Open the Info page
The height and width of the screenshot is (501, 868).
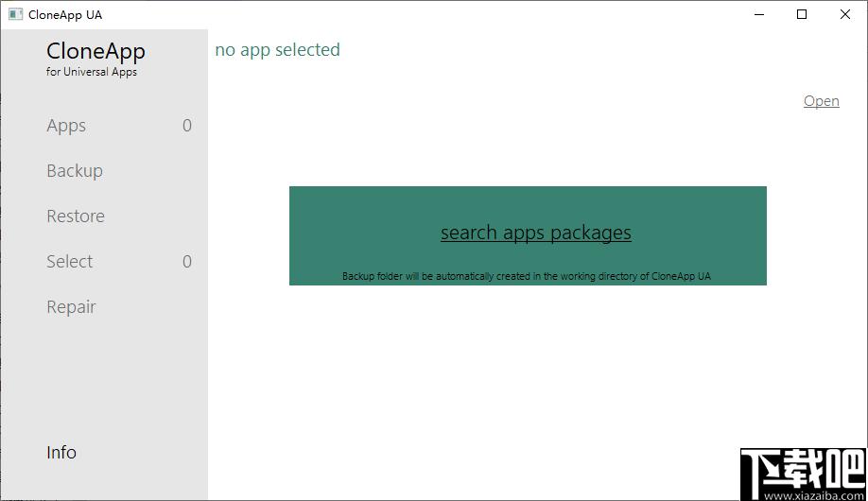point(61,452)
